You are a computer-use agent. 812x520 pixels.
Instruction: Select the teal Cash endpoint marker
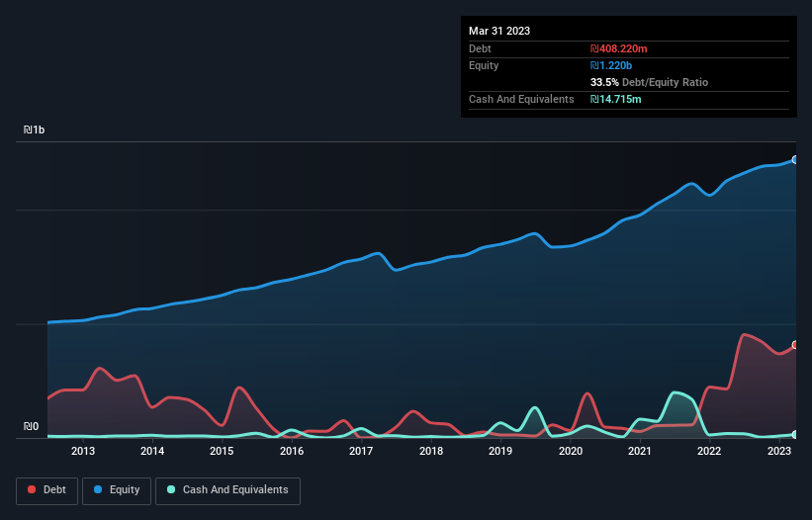pos(795,435)
